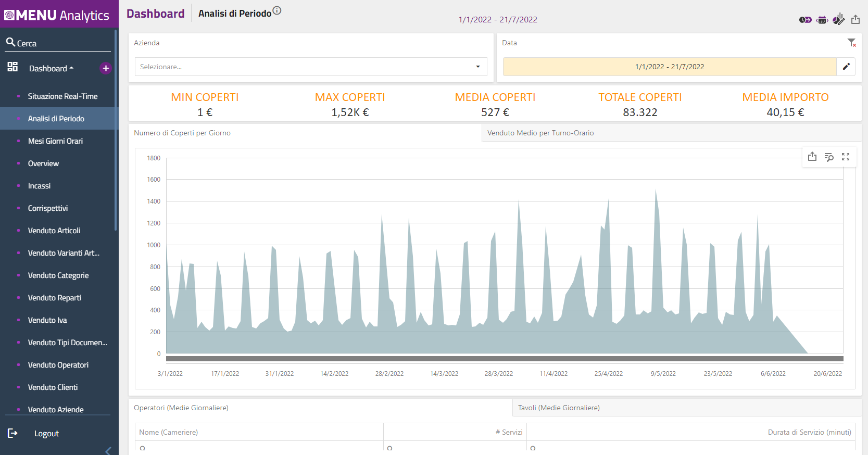The image size is (868, 455).
Task: Switch to Tavoli (Medie Giornaliere) tab
Action: pyautogui.click(x=559, y=408)
